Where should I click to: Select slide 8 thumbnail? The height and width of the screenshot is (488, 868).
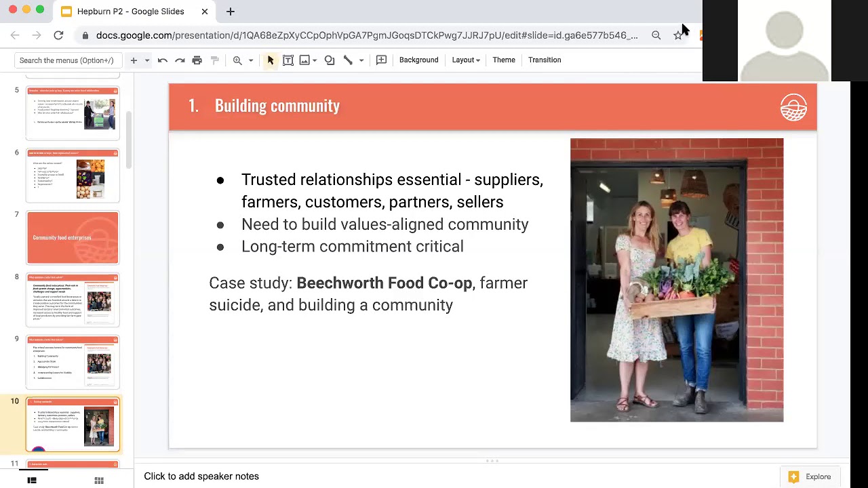[x=73, y=300]
